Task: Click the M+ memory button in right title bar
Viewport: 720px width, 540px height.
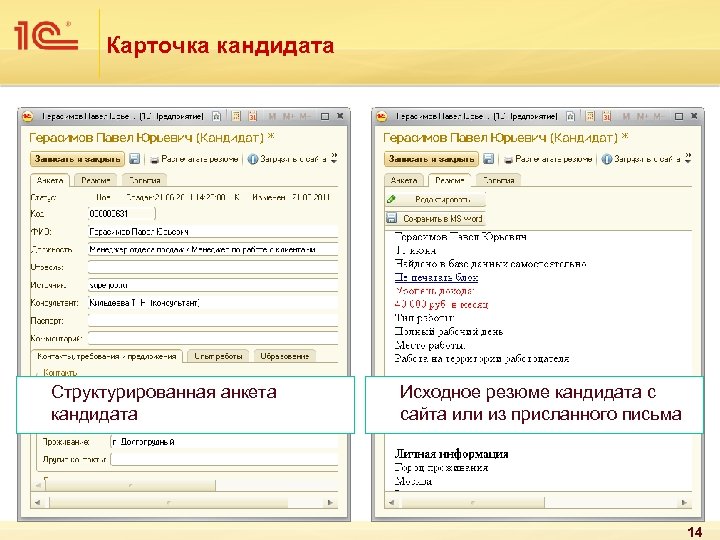Action: coord(643,116)
